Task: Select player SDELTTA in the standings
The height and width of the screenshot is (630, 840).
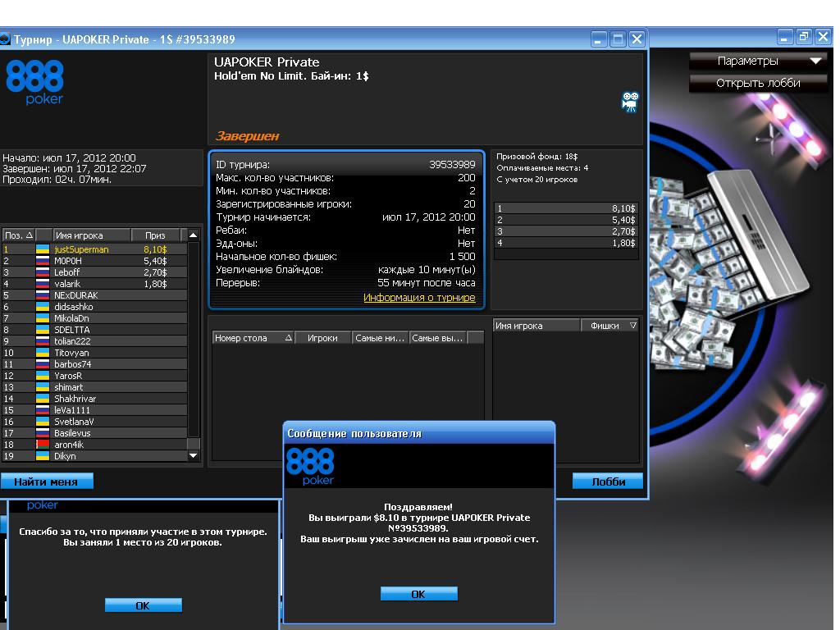Action: (94, 330)
